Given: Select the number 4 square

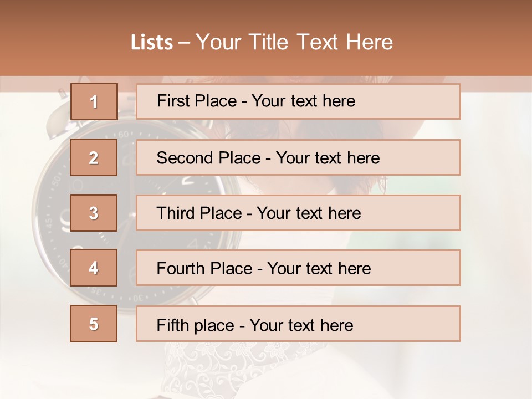Looking at the screenshot, I should pos(94,268).
